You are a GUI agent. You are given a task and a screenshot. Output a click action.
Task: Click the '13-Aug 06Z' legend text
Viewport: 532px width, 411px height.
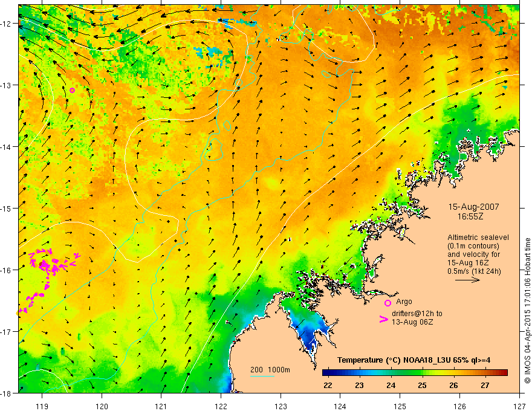pyautogui.click(x=412, y=322)
